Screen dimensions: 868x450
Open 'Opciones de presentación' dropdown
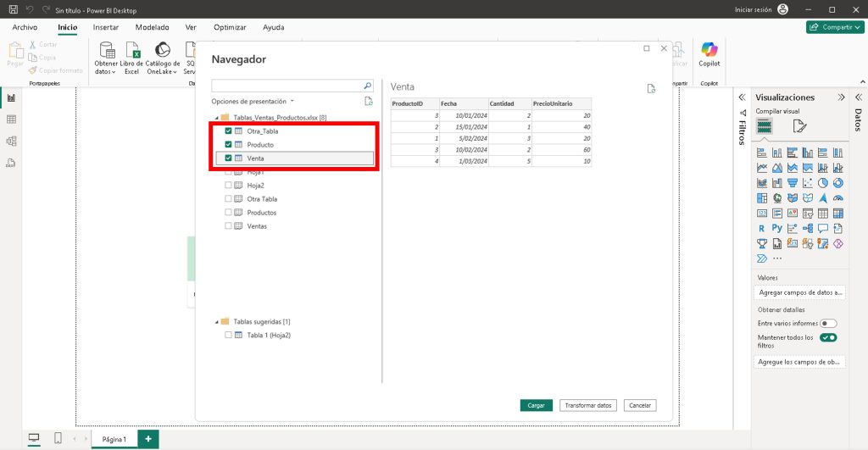[x=253, y=101]
